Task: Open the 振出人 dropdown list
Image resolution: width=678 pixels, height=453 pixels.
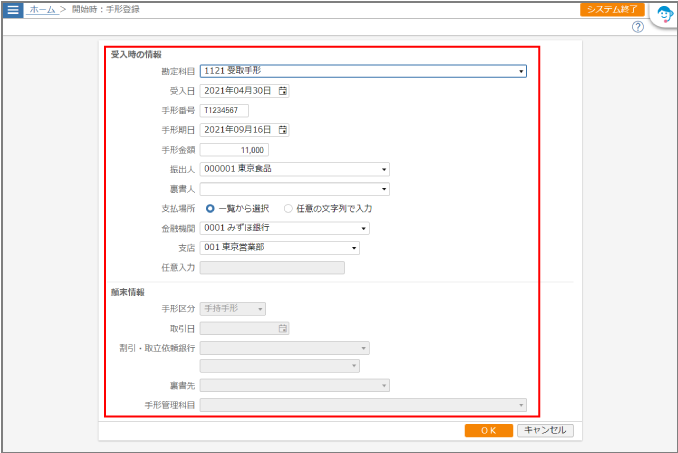Action: pyautogui.click(x=384, y=169)
